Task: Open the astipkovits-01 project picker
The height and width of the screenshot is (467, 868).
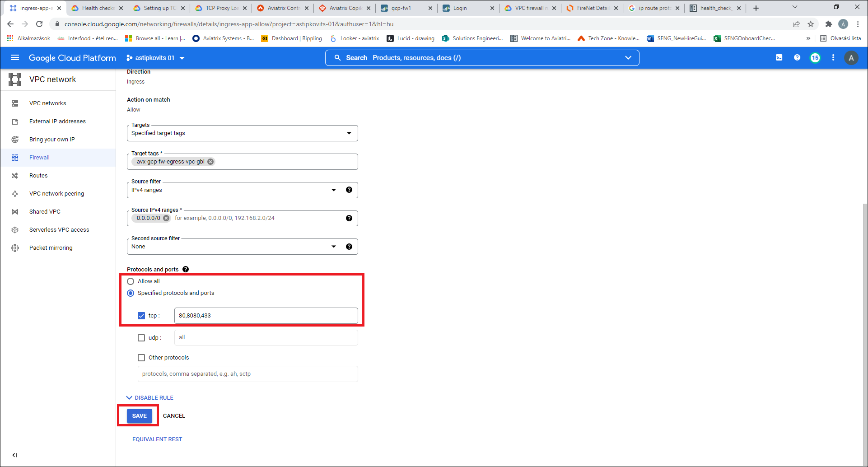Action: pos(155,58)
